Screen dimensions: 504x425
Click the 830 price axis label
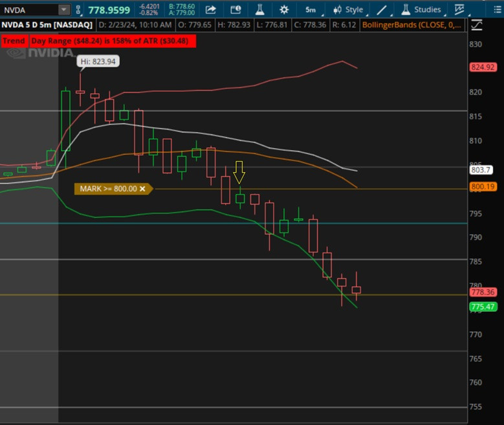pyautogui.click(x=476, y=45)
